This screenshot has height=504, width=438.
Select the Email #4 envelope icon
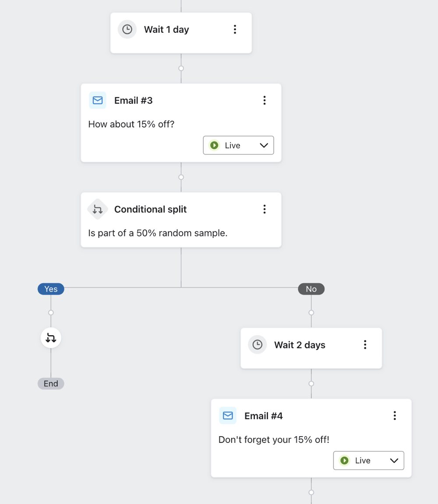[227, 416]
